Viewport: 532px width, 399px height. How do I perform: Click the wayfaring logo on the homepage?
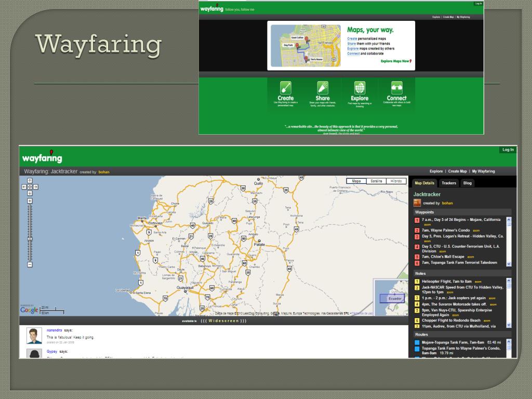pyautogui.click(x=212, y=8)
